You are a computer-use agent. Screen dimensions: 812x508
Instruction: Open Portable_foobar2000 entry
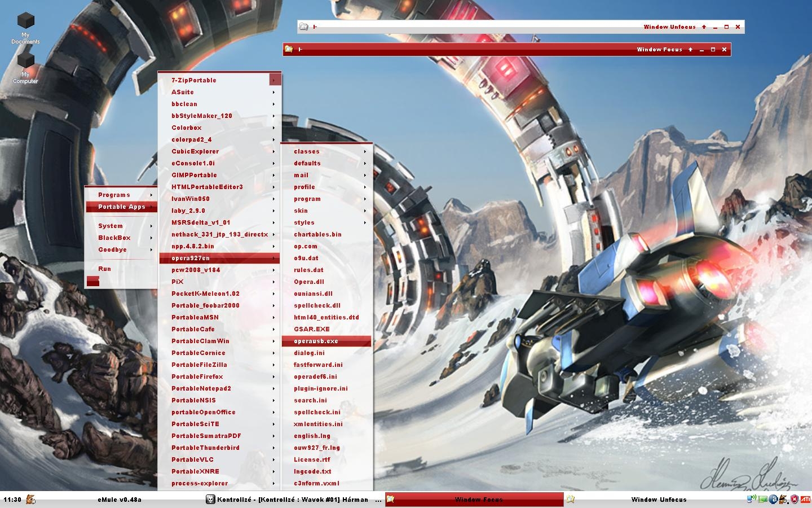tap(219, 306)
